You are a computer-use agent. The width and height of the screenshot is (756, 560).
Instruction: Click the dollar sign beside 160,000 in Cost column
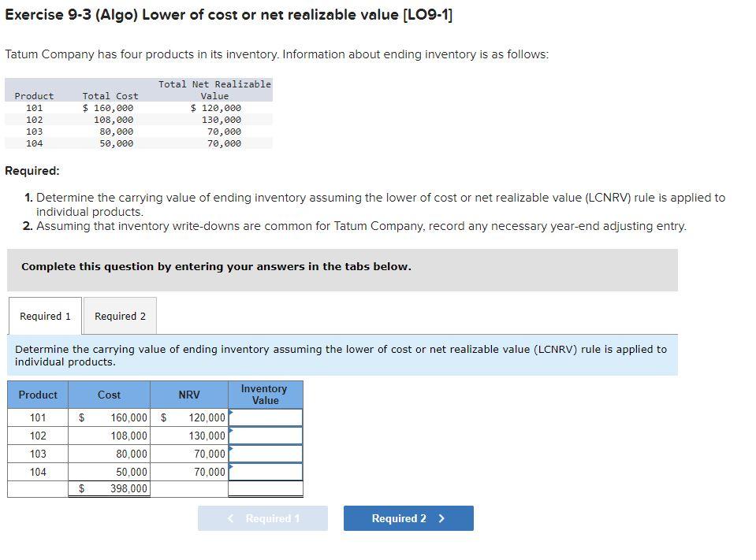coord(83,417)
